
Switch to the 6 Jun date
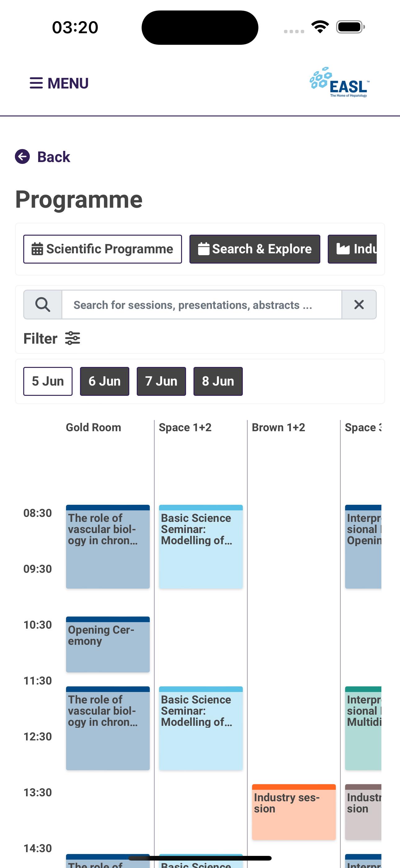click(105, 381)
